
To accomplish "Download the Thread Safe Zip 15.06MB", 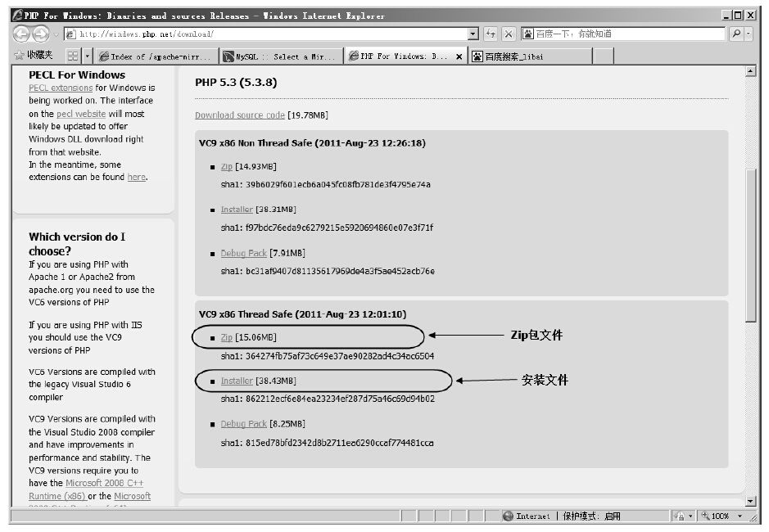I will tap(227, 337).
